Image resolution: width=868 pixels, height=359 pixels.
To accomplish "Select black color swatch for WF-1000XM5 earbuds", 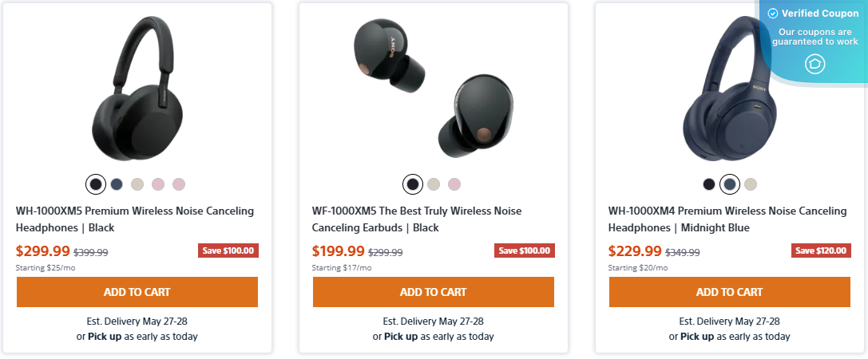I will (413, 184).
